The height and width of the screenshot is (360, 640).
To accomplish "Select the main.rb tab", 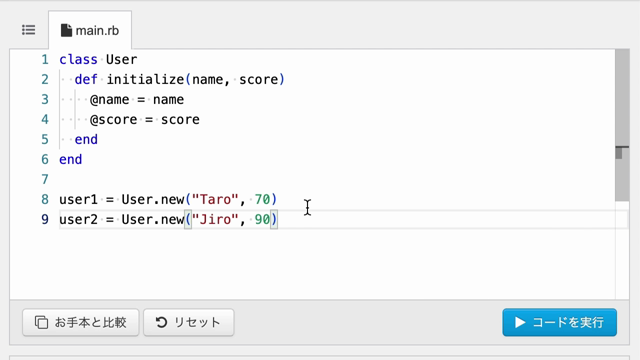I will pyautogui.click(x=90, y=30).
